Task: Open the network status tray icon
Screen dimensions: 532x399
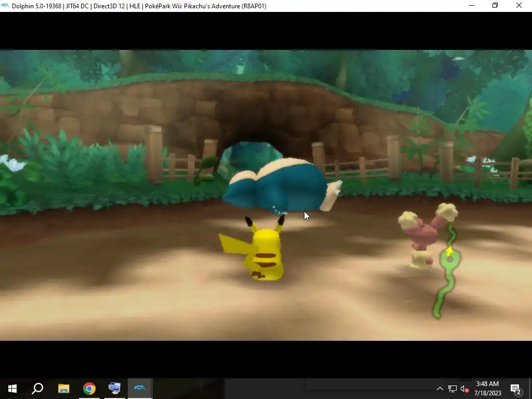Action: tap(453, 389)
